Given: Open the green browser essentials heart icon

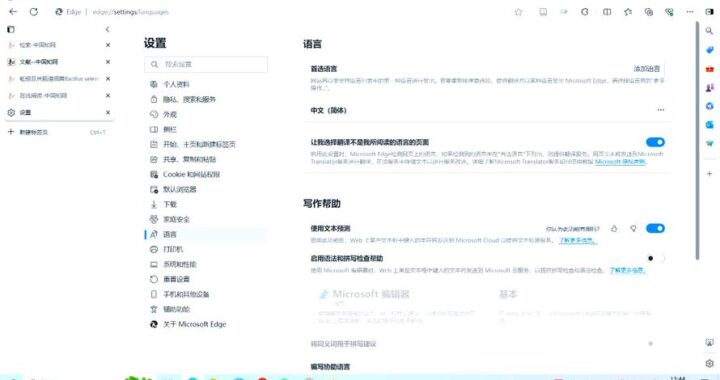Looking at the screenshot, I should coord(669,12).
